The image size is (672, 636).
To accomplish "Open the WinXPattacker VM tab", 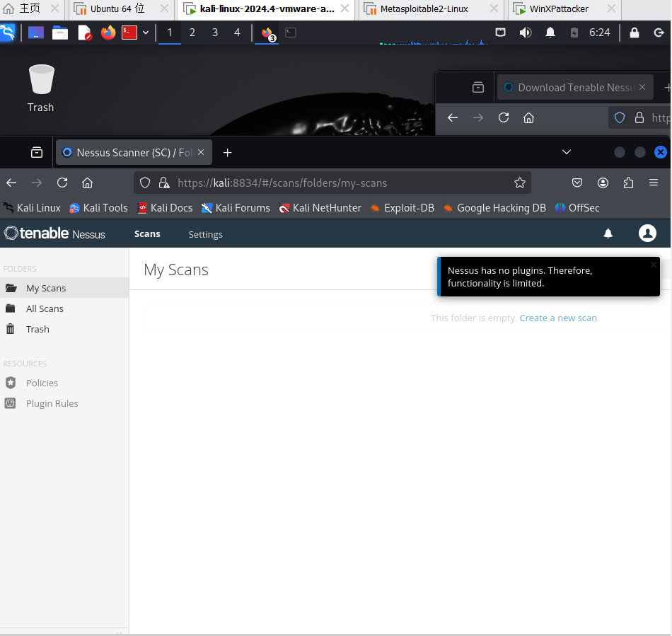I will (x=564, y=9).
